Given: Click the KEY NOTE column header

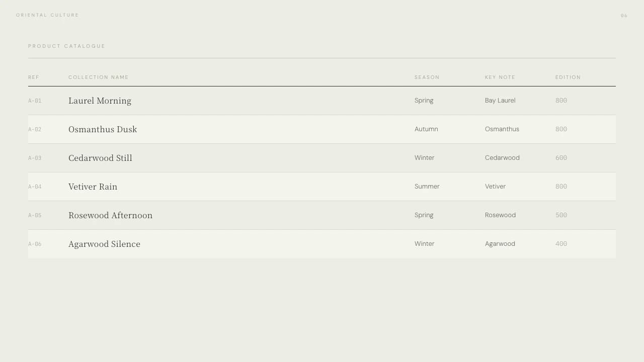Looking at the screenshot, I should click(500, 77).
